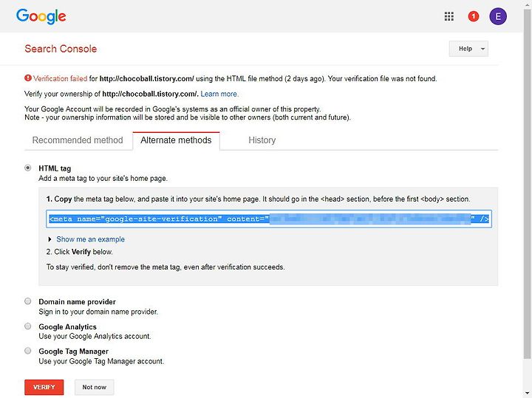Image resolution: width=532 pixels, height=398 pixels.
Task: Click 'Add a meta tag to your site's home page.'
Action: tap(103, 178)
